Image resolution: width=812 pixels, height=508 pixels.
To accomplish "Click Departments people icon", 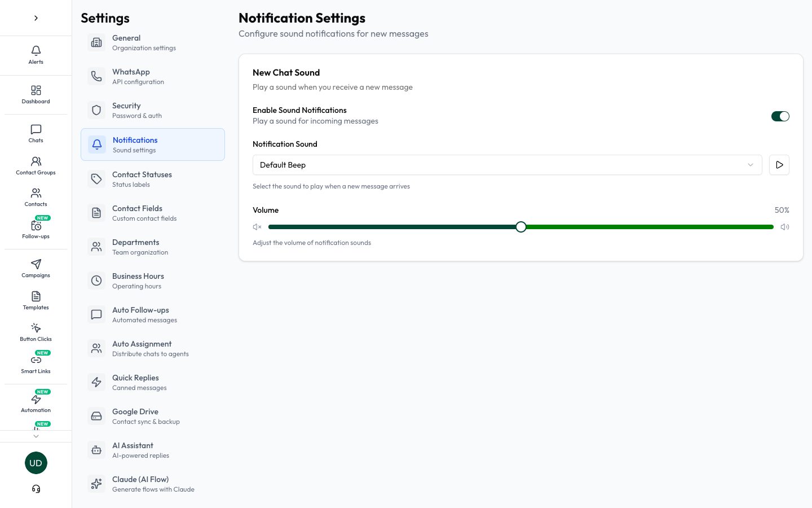I will pos(96,247).
